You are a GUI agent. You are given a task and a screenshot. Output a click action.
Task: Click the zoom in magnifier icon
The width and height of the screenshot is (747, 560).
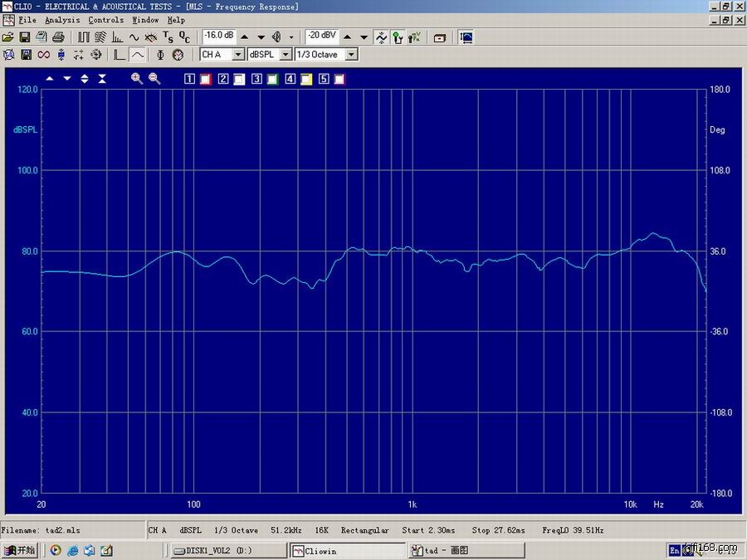pyautogui.click(x=137, y=79)
